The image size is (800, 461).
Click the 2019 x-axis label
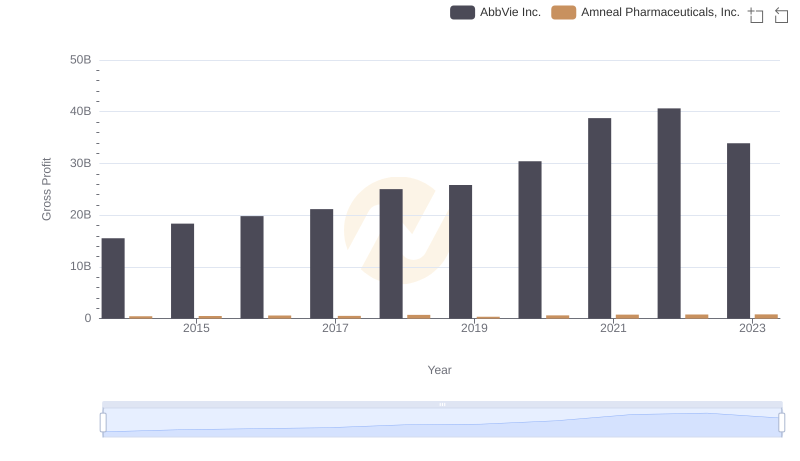point(474,328)
